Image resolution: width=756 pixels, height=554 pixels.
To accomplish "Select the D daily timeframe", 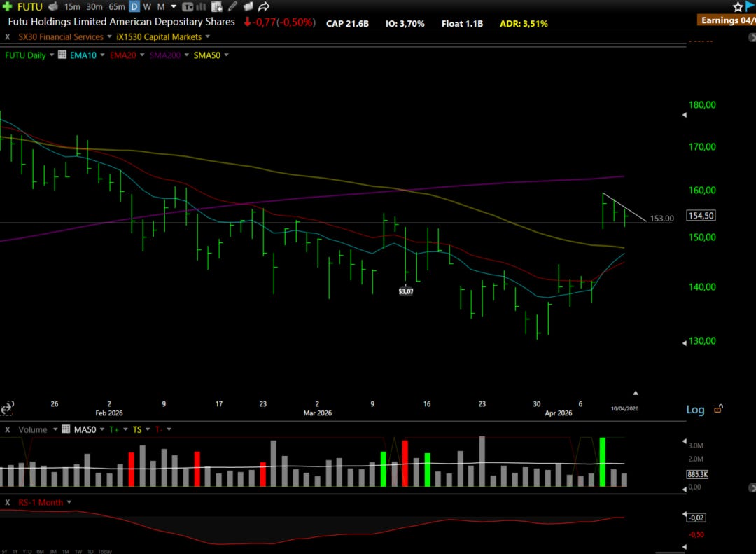I will pos(134,7).
